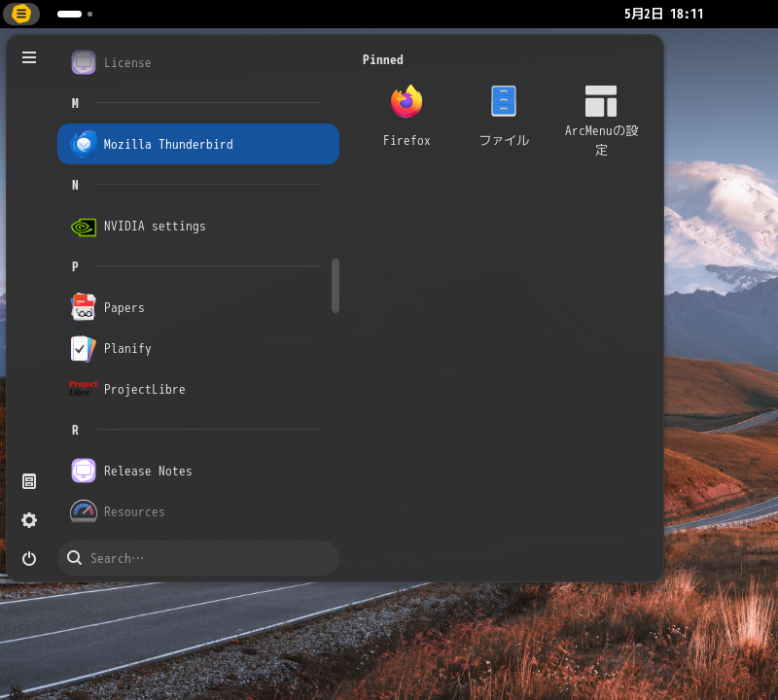The image size is (778, 700).
Task: Click the ProjectLibre icon
Action: [x=84, y=388]
